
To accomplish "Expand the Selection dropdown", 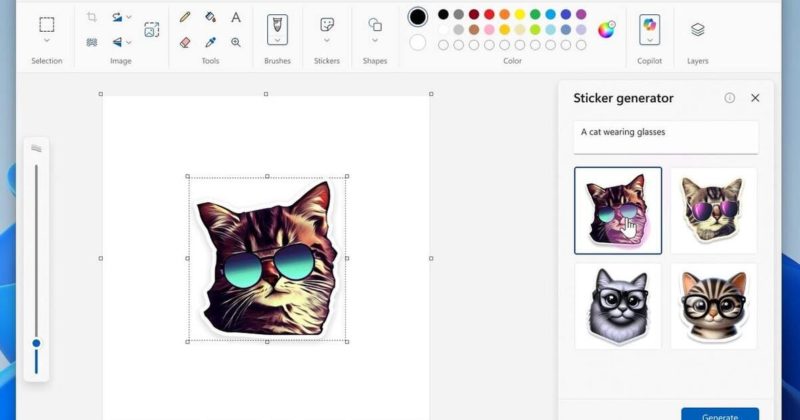I will [x=47, y=42].
